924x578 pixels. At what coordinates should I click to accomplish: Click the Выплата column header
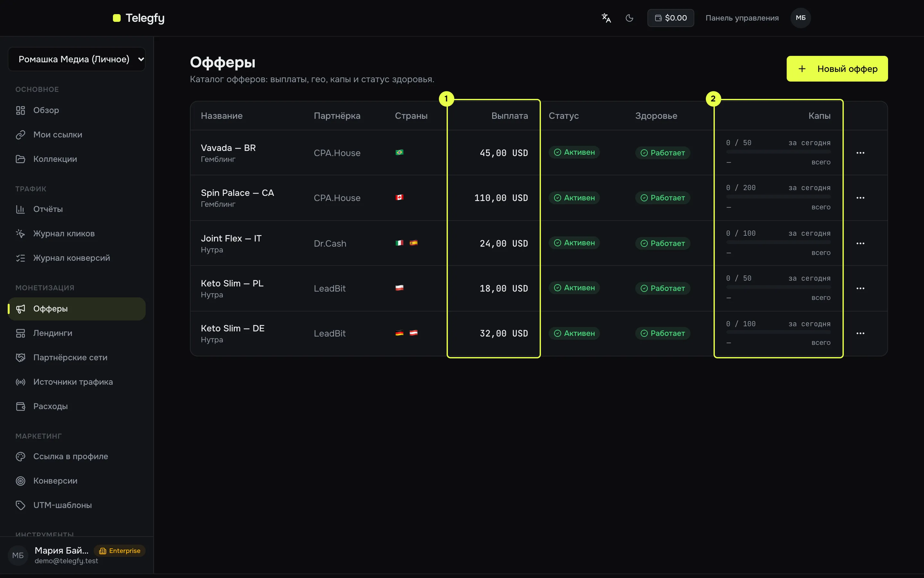509,116
